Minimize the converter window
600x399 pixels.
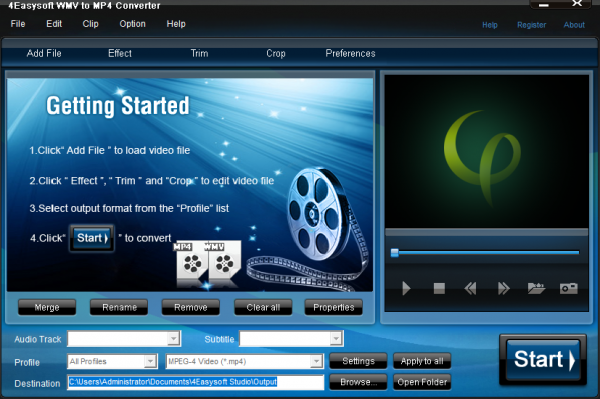point(544,5)
